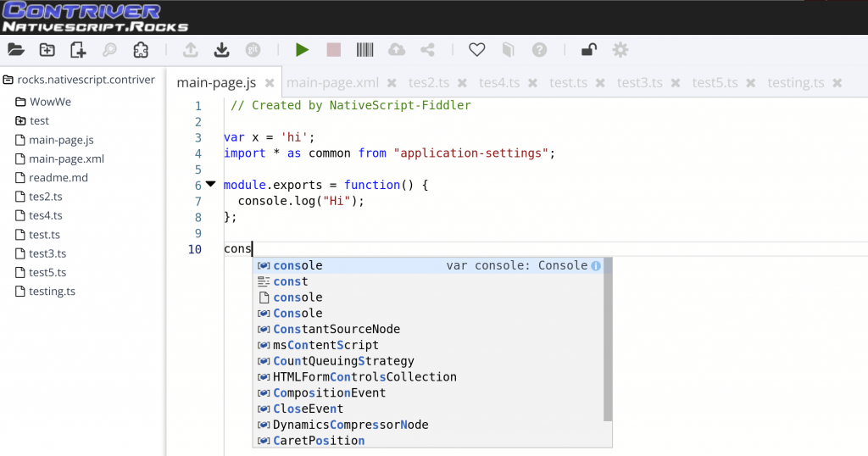Image resolution: width=868 pixels, height=456 pixels.
Task: Choose msContentScript autocomplete suggestion
Action: click(428, 345)
